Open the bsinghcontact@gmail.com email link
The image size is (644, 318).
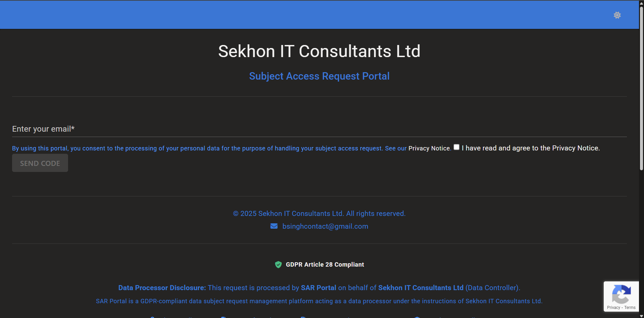click(x=325, y=226)
